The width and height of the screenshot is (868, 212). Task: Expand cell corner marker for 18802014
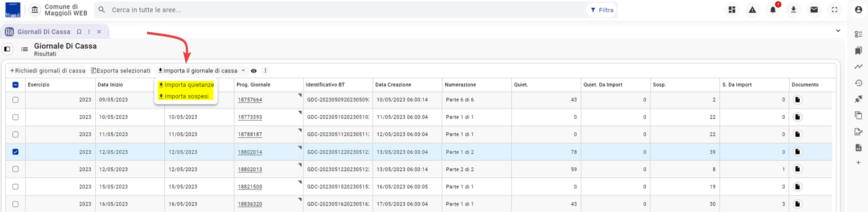click(300, 147)
